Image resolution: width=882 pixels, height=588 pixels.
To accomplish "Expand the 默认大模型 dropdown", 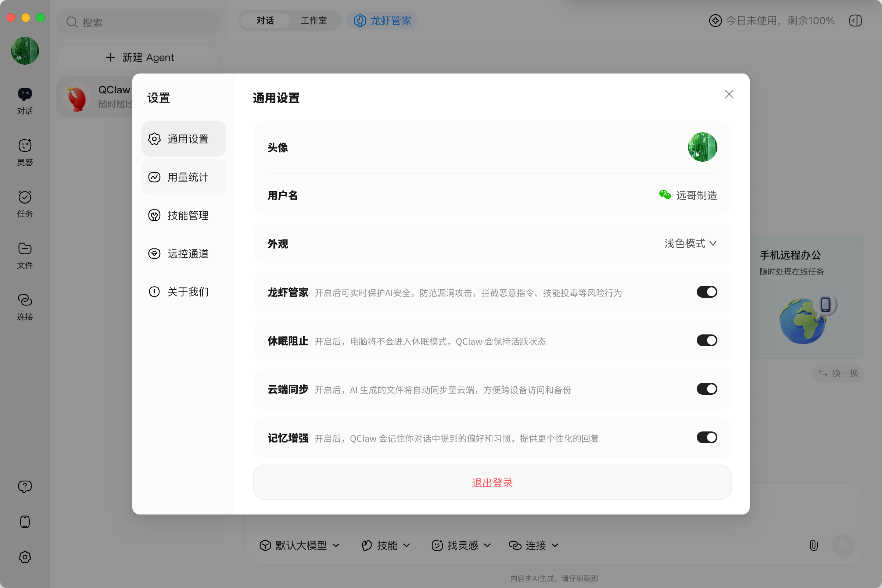I will (x=299, y=545).
